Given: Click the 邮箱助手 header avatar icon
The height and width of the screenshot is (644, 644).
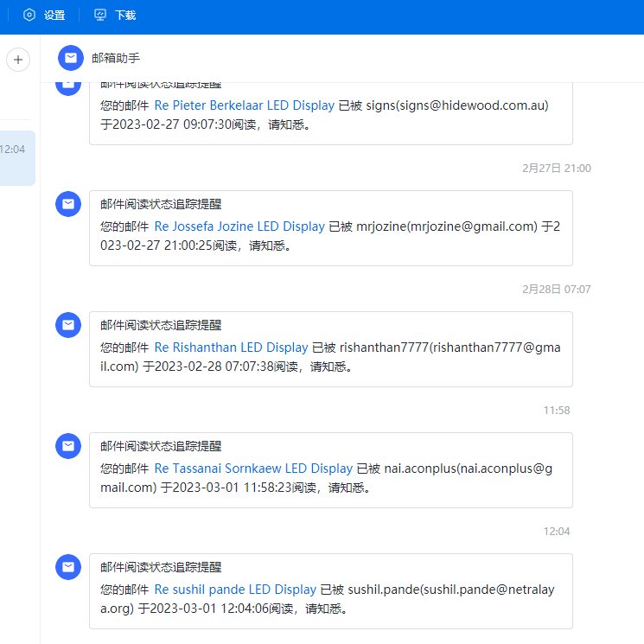Looking at the screenshot, I should 71,58.
